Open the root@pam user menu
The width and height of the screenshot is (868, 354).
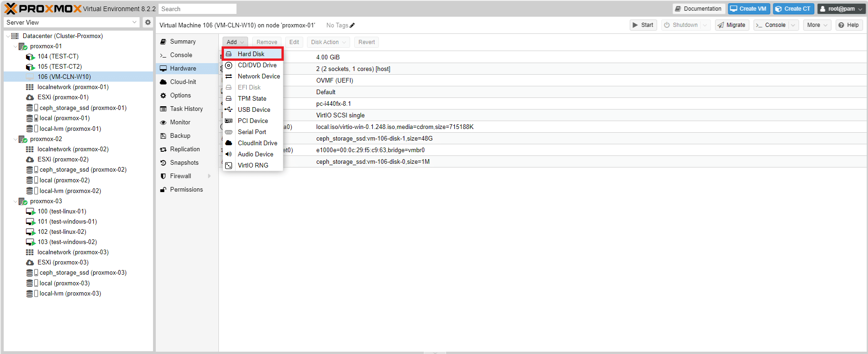point(841,9)
